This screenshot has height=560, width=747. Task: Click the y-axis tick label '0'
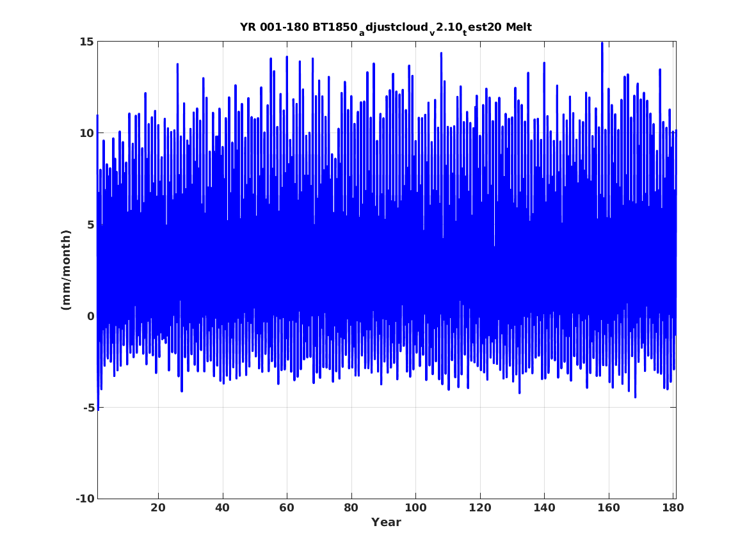tap(90, 316)
